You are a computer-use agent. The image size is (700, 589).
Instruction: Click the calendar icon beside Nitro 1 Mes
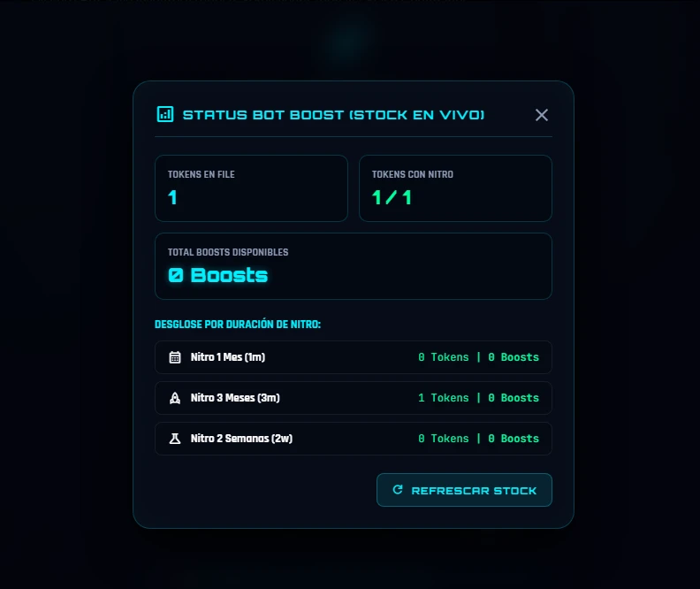[175, 357]
